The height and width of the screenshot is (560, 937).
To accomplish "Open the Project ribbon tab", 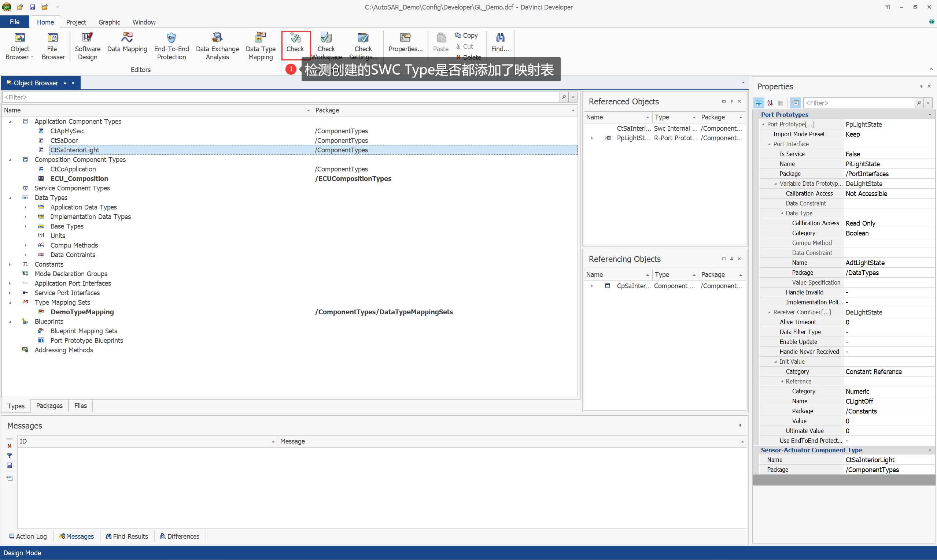I will pyautogui.click(x=76, y=22).
